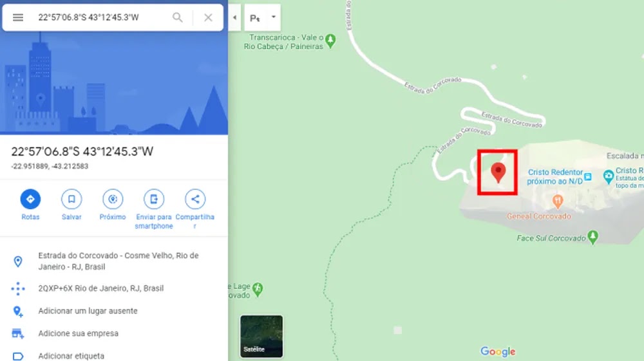The width and height of the screenshot is (644, 361).
Task: Open Rotas directions icon
Action: [30, 199]
